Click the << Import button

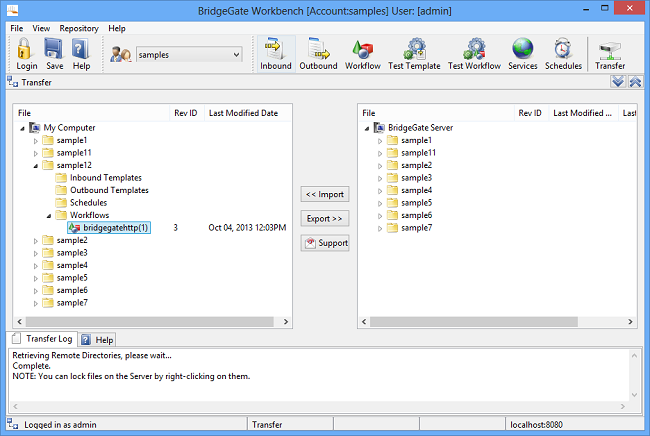pos(324,194)
